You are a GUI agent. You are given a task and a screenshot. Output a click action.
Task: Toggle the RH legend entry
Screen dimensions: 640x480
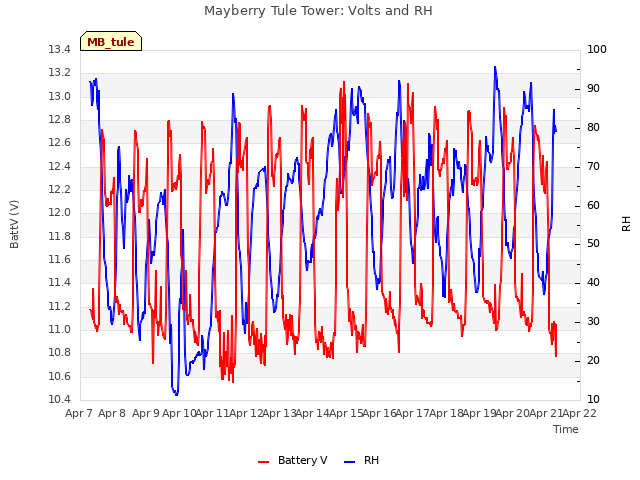coord(362,460)
